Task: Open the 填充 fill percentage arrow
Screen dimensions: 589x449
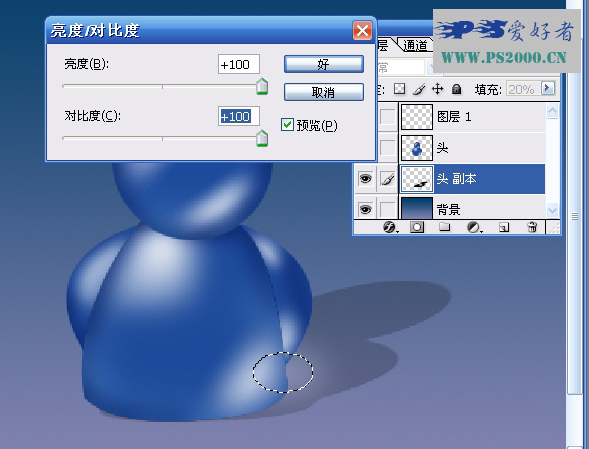Action: (548, 88)
